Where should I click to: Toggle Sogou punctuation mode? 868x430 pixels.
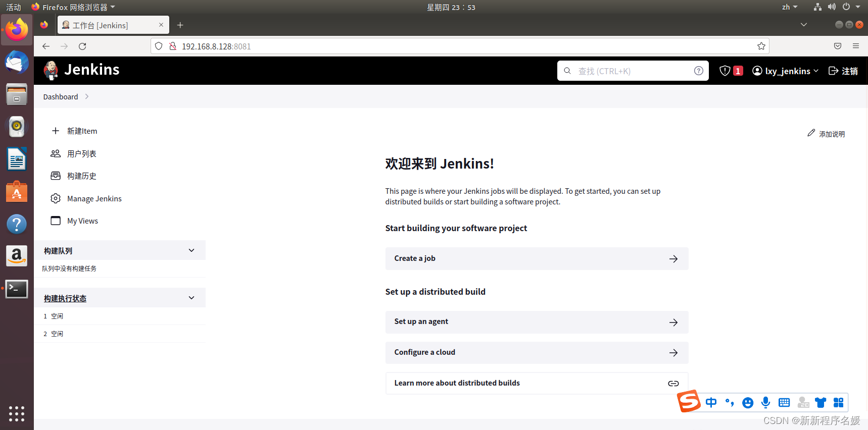click(x=730, y=402)
